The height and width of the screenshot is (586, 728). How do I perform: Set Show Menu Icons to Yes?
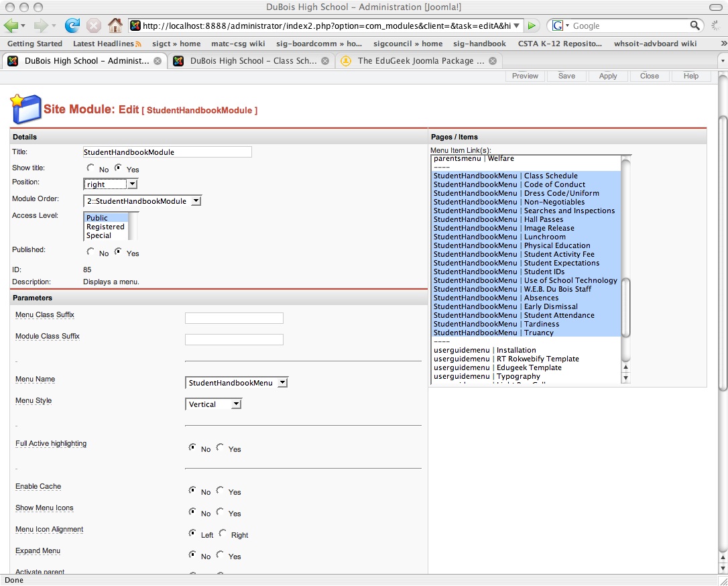click(220, 511)
